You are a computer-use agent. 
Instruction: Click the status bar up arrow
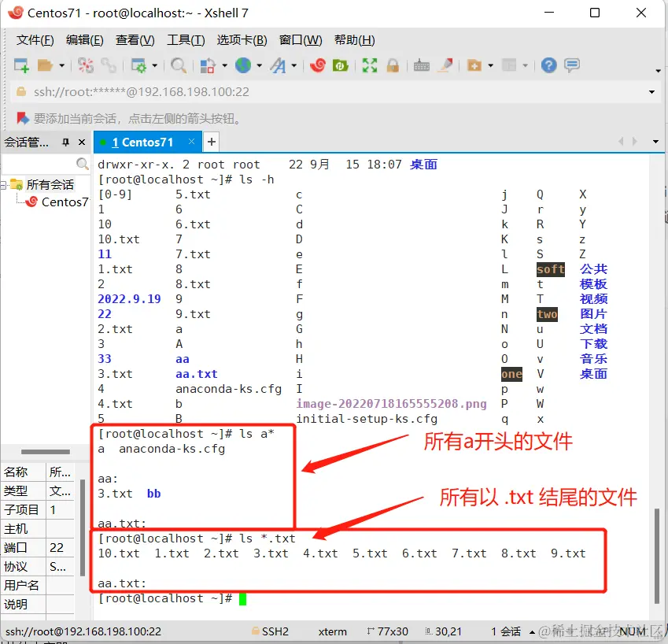(x=532, y=631)
